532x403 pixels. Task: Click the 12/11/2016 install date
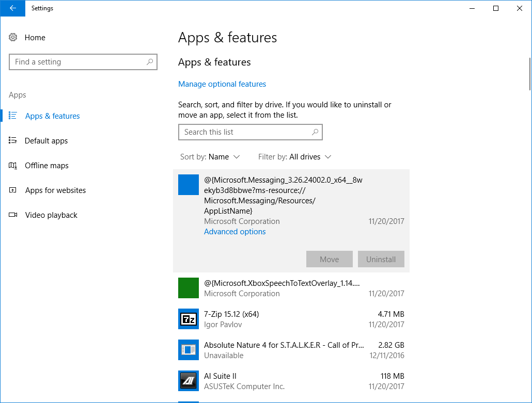point(387,355)
